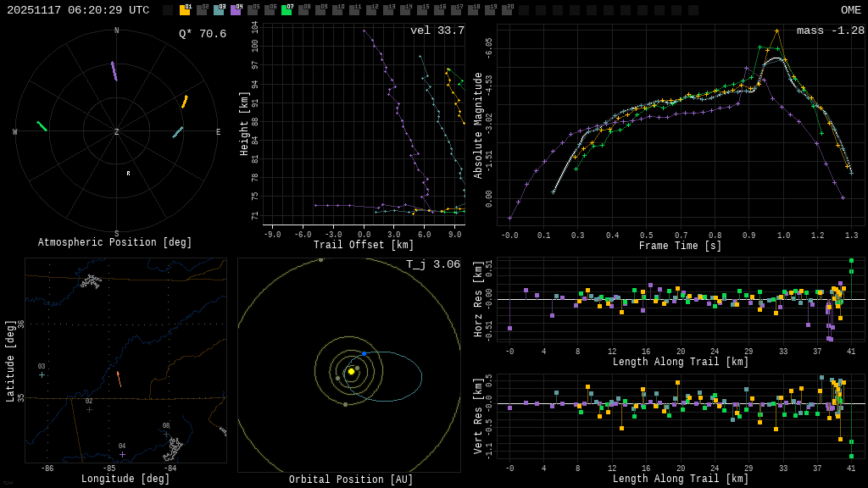Click station 03 cross marker on the map
Viewport: 868px width, 488px height.
click(42, 374)
